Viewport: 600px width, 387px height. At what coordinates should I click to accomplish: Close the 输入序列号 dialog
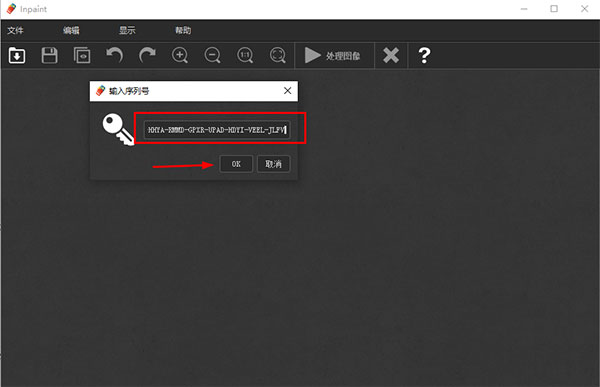(287, 91)
